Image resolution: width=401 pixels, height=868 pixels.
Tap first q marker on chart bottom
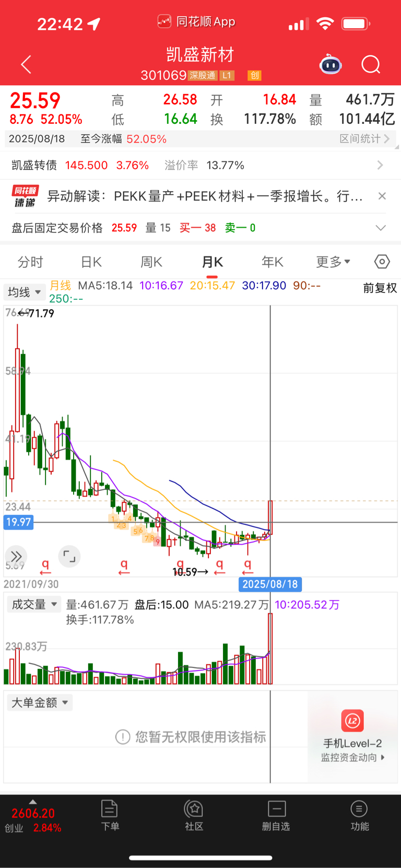point(45,566)
